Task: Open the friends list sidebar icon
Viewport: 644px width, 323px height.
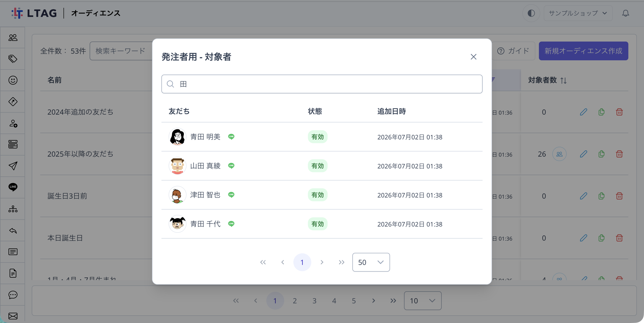Action: (13, 38)
